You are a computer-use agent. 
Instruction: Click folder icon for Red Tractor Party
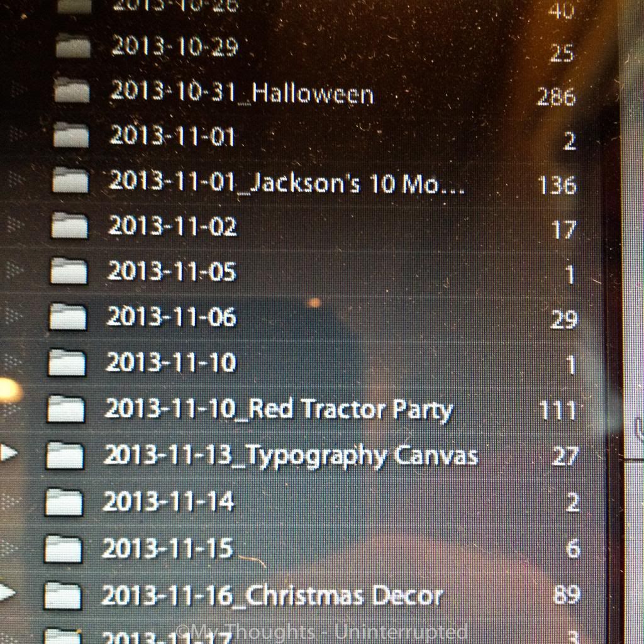click(x=66, y=409)
